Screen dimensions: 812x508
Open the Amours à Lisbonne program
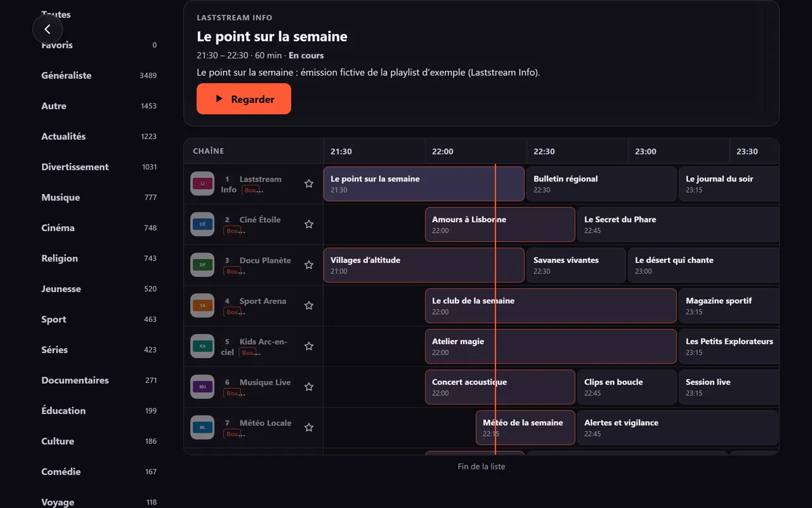point(500,225)
